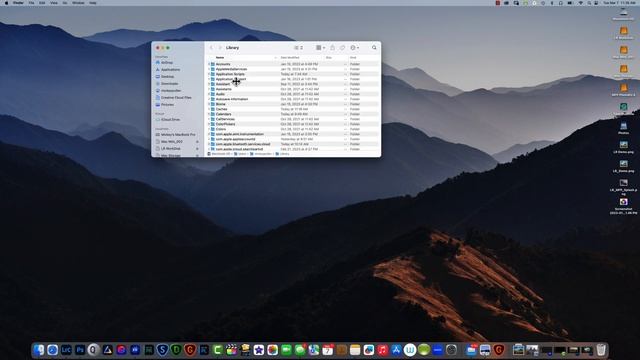Select the CallServices folder row
Image resolution: width=640 pixels, height=360 pixels.
coord(293,119)
